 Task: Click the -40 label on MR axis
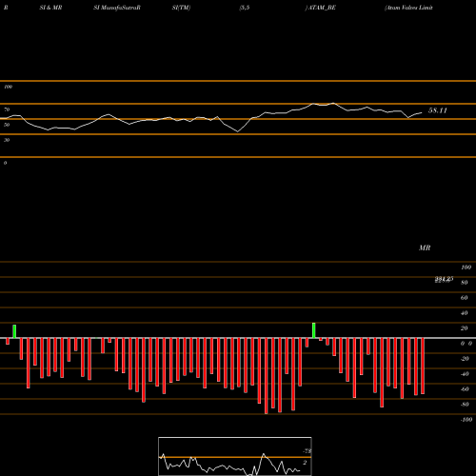tap(465, 374)
